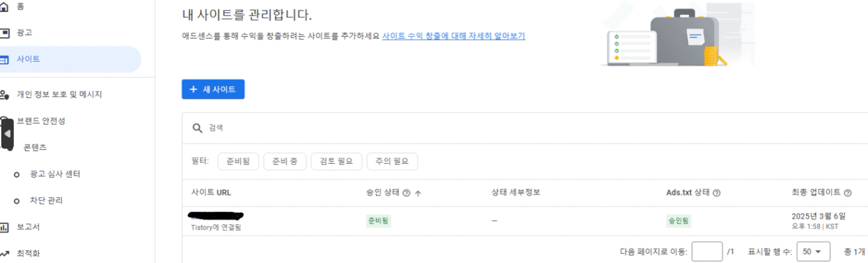
Task: Open 차단 관리 in the sidebar
Action: (x=47, y=201)
